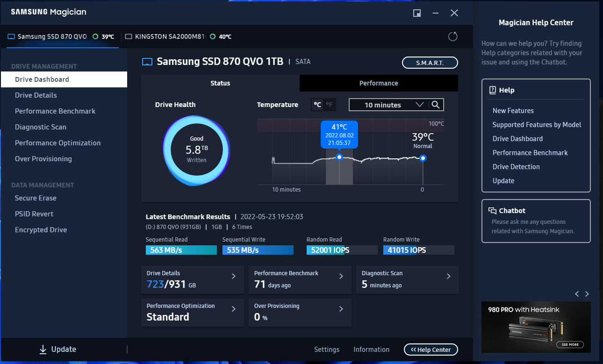Click the 41°C temperature graph marker
Image resolution: width=603 pixels, height=364 pixels.
pos(339,157)
